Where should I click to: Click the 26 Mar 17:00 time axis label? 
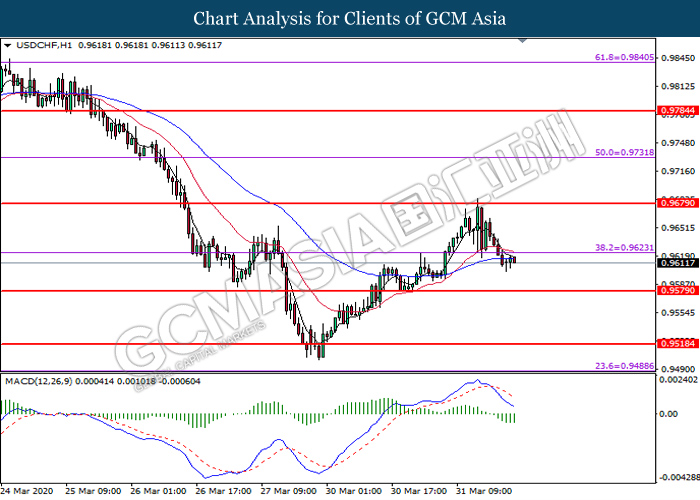[223, 491]
